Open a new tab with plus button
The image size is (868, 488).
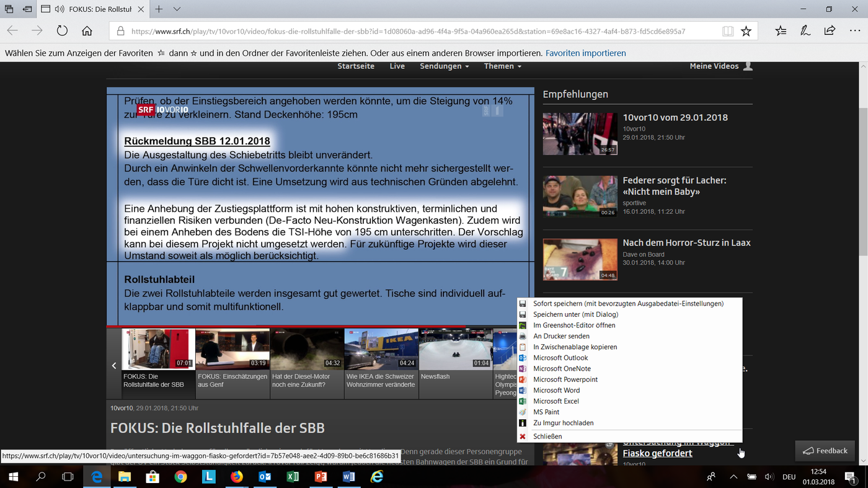159,9
